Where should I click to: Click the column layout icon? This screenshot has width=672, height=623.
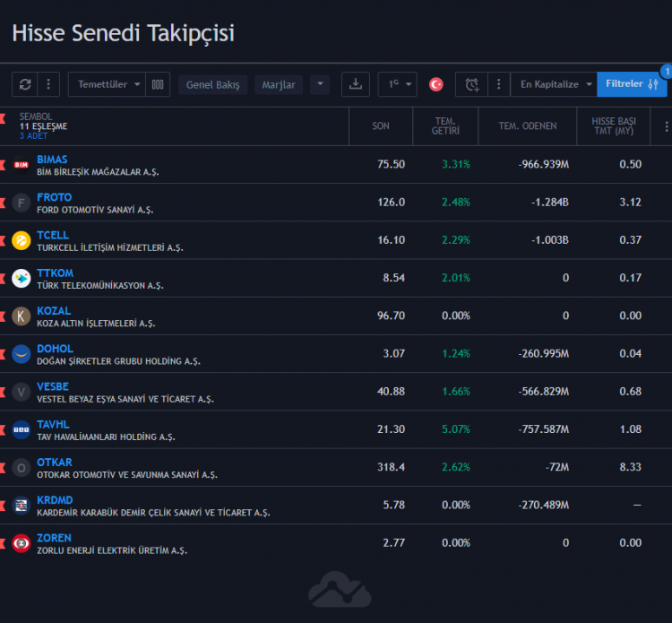[158, 84]
